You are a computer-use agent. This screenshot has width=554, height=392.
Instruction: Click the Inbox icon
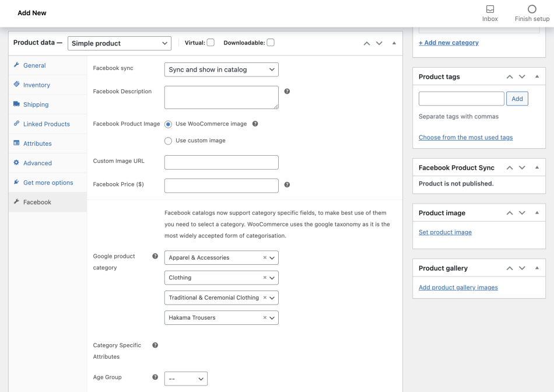tap(490, 9)
